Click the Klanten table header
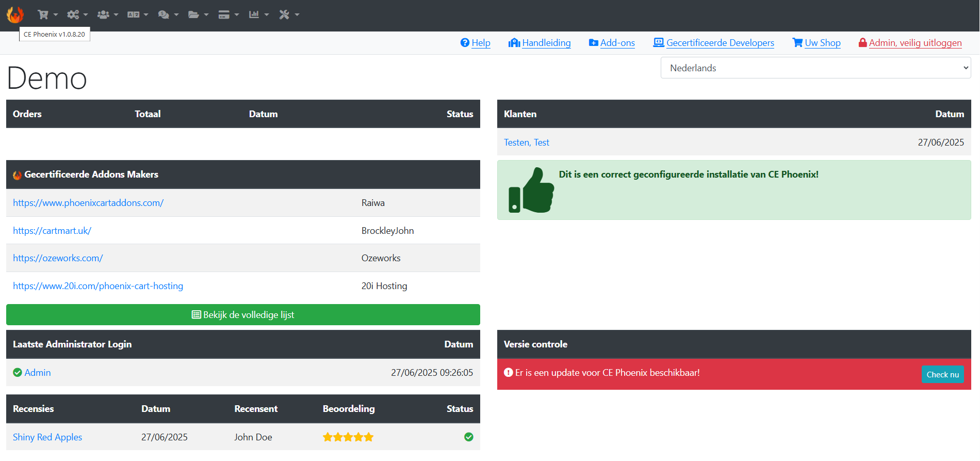This screenshot has height=461, width=980. click(x=520, y=114)
